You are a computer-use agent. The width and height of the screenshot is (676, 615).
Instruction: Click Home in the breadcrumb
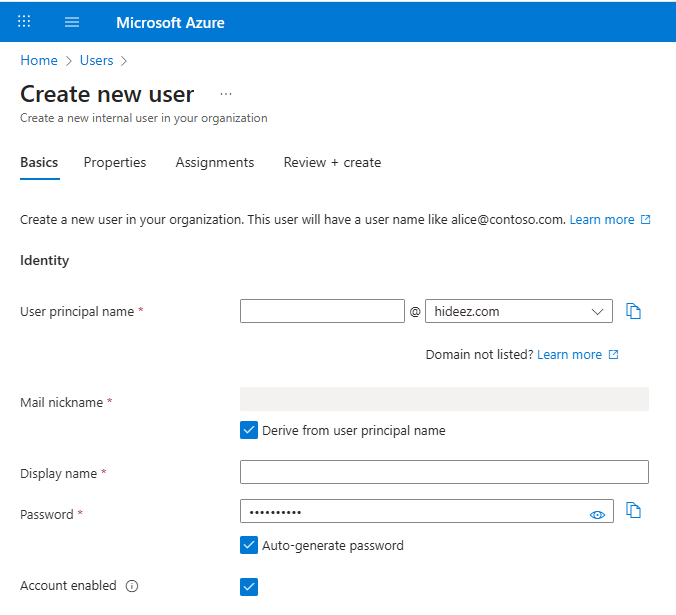tap(39, 60)
